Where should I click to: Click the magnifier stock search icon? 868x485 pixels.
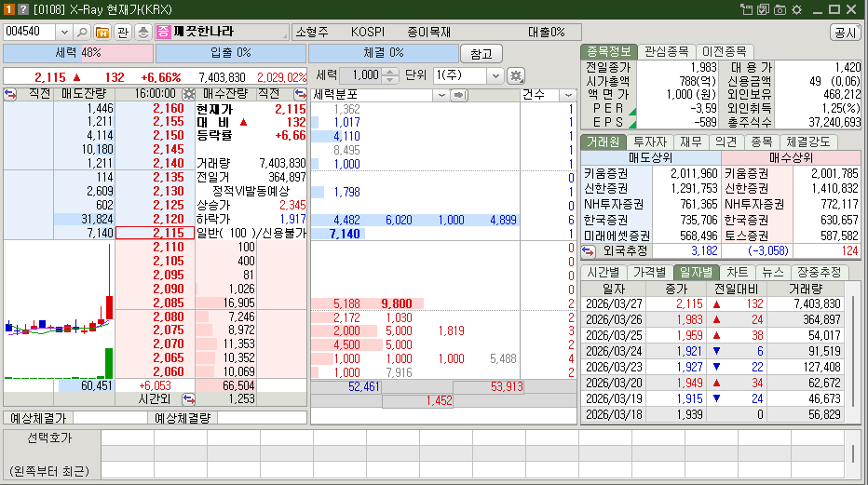(x=82, y=33)
